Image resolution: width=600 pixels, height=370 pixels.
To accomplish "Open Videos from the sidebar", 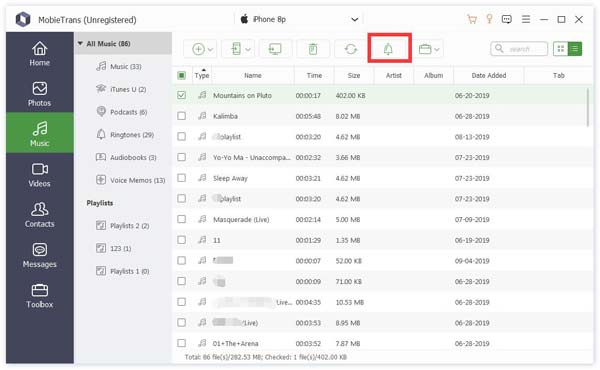I will [x=39, y=175].
